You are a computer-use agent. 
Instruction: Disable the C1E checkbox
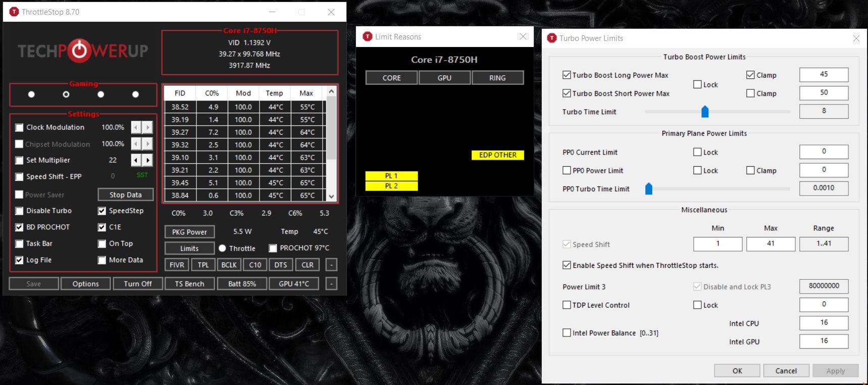(x=102, y=227)
